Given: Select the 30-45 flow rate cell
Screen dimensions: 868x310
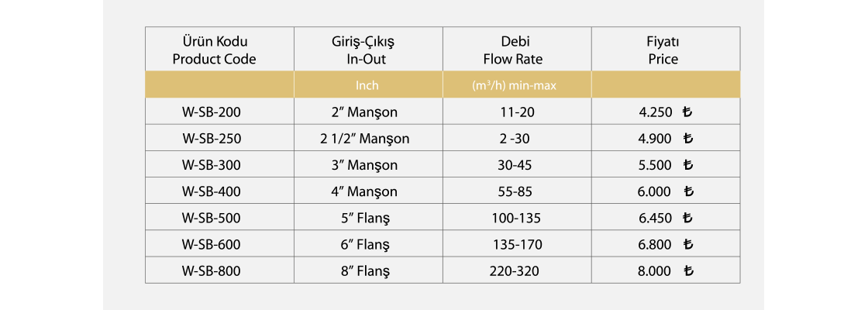Looking at the screenshot, I should pyautogui.click(x=514, y=165).
